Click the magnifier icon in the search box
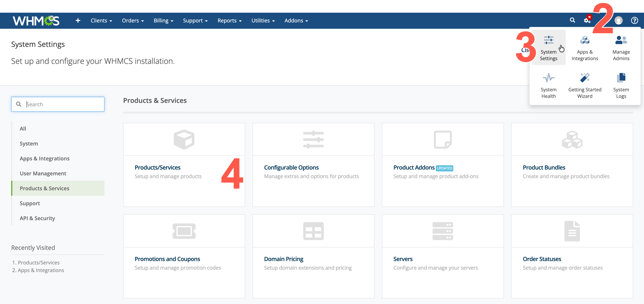Screen dimensions: 644x304 click(x=18, y=104)
